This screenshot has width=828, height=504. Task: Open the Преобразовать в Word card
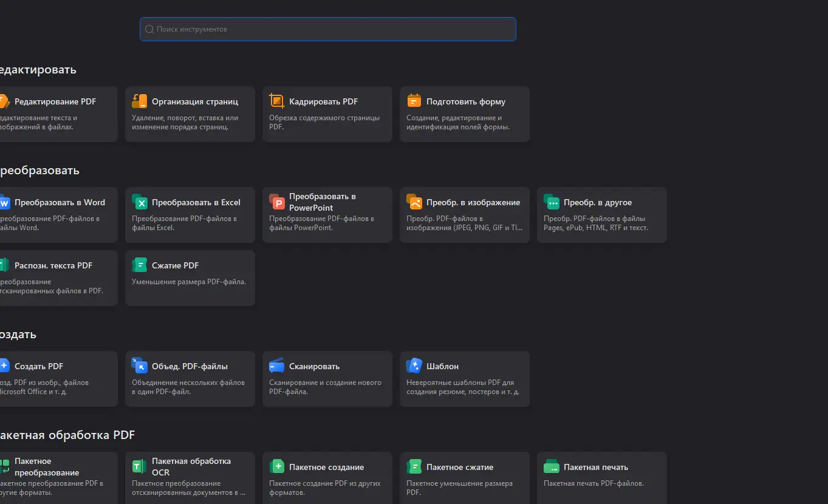(x=58, y=215)
